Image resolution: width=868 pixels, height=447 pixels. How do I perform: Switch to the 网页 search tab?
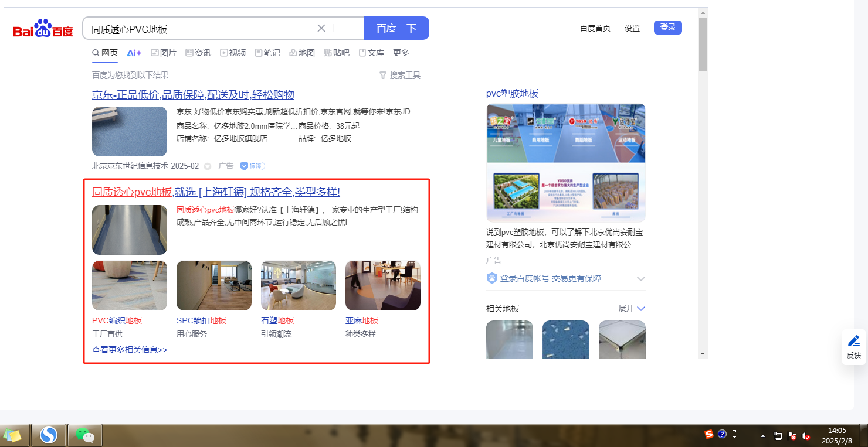coord(105,53)
